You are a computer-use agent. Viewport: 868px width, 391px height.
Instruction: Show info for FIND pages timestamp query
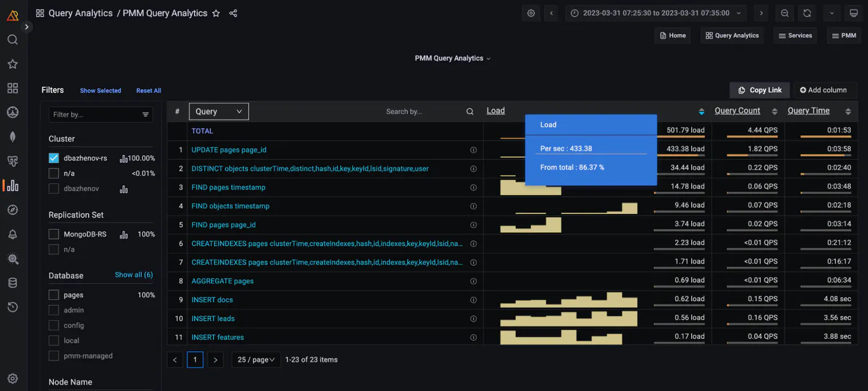(473, 187)
